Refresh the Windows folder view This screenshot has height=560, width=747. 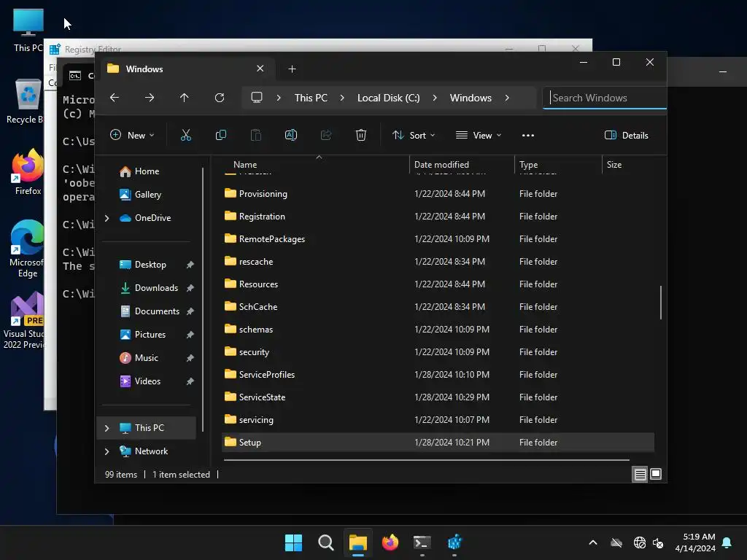tap(220, 98)
